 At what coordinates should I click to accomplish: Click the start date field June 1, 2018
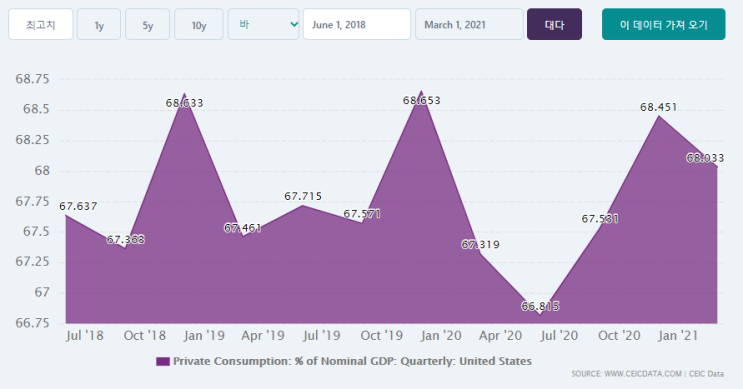357,24
